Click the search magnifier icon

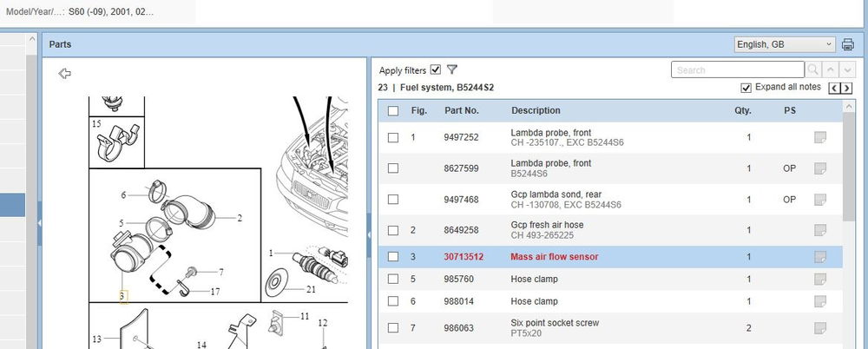point(813,69)
